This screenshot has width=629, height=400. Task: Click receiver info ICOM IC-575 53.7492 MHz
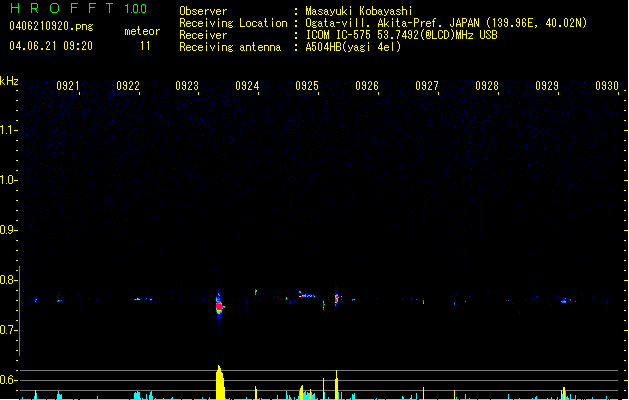(402, 35)
